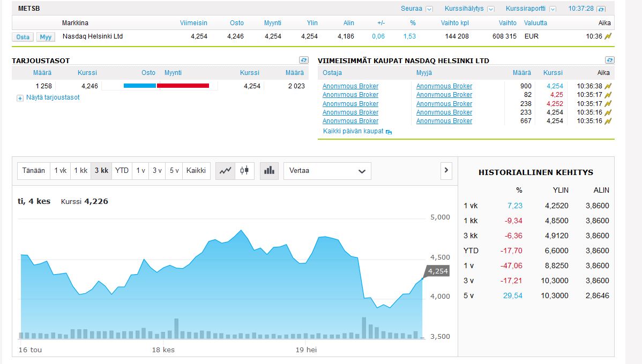Image resolution: width=642 pixels, height=364 pixels.
Task: Click lightning icon beside the 233 shares trade
Action: (x=608, y=112)
